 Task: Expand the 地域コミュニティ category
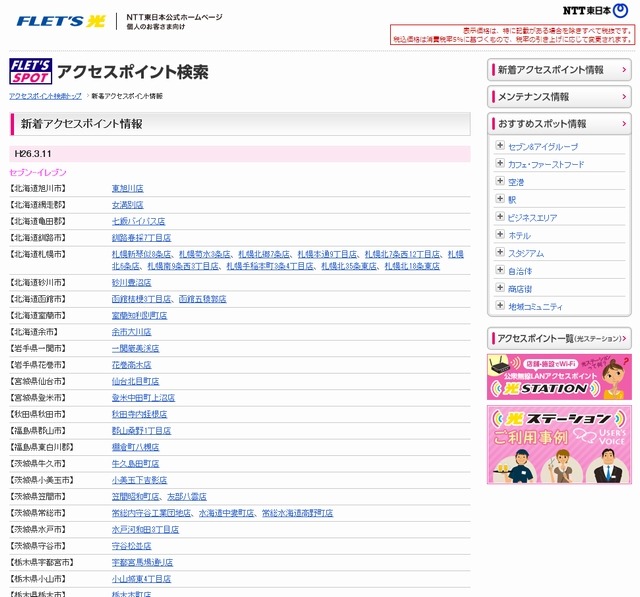(x=500, y=305)
